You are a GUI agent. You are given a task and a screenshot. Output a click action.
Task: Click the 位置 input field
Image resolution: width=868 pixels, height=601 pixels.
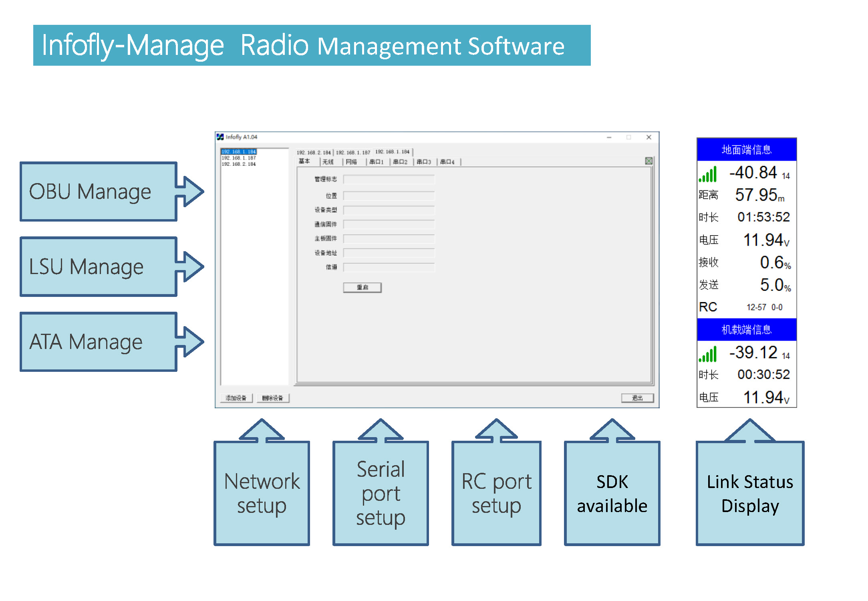point(389,196)
